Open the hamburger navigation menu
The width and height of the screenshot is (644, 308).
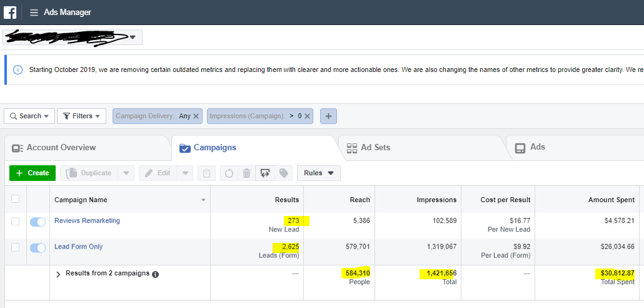click(34, 13)
